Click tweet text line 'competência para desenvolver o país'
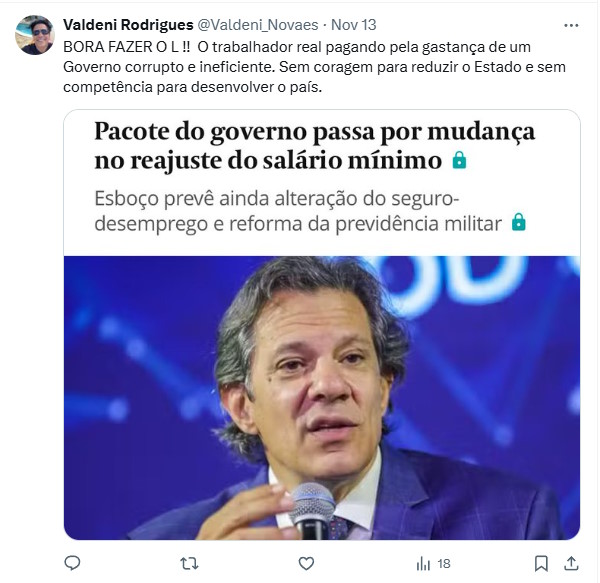600x583 pixels. [x=192, y=87]
